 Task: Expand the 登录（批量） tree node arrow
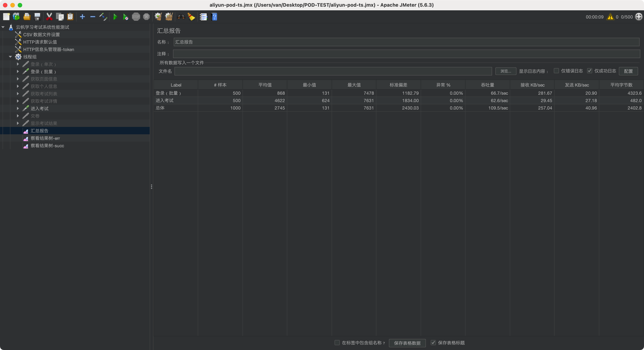pos(18,72)
